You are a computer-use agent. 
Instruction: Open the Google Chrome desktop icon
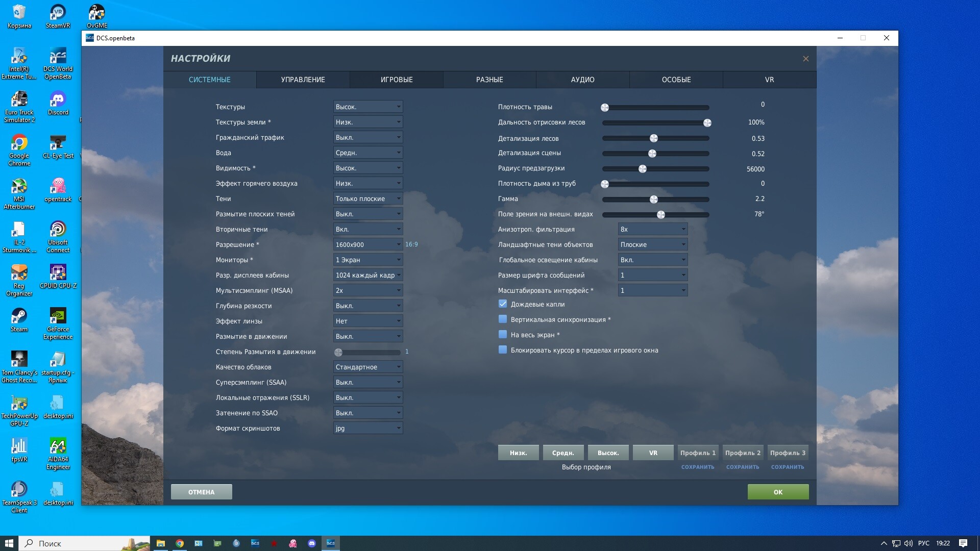19,151
